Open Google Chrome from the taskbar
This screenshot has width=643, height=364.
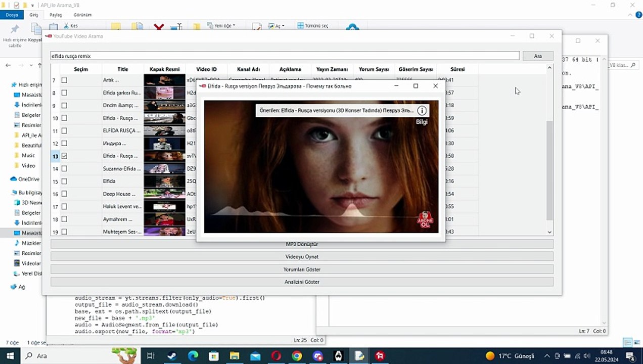pos(297,356)
